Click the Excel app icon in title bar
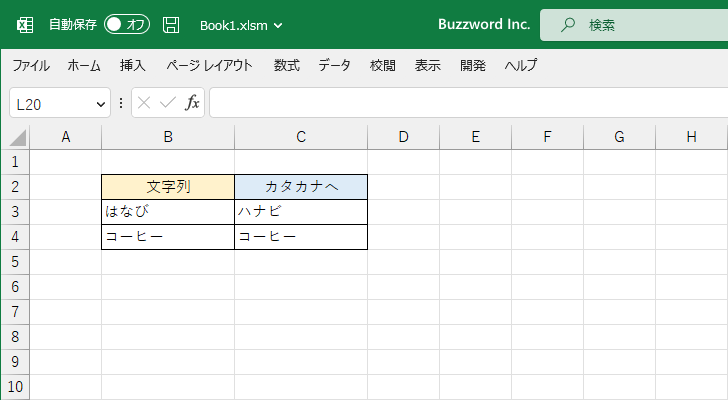Screen dimensions: 728x400 point(25,25)
